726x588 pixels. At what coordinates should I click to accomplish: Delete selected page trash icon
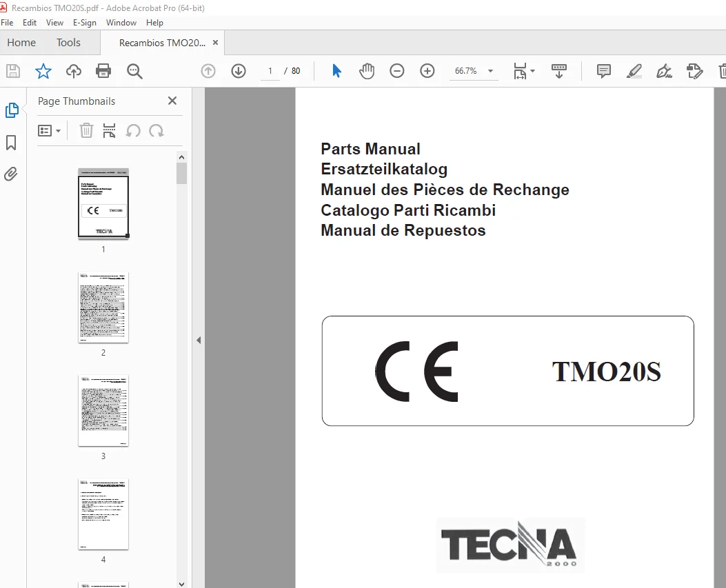(x=86, y=131)
